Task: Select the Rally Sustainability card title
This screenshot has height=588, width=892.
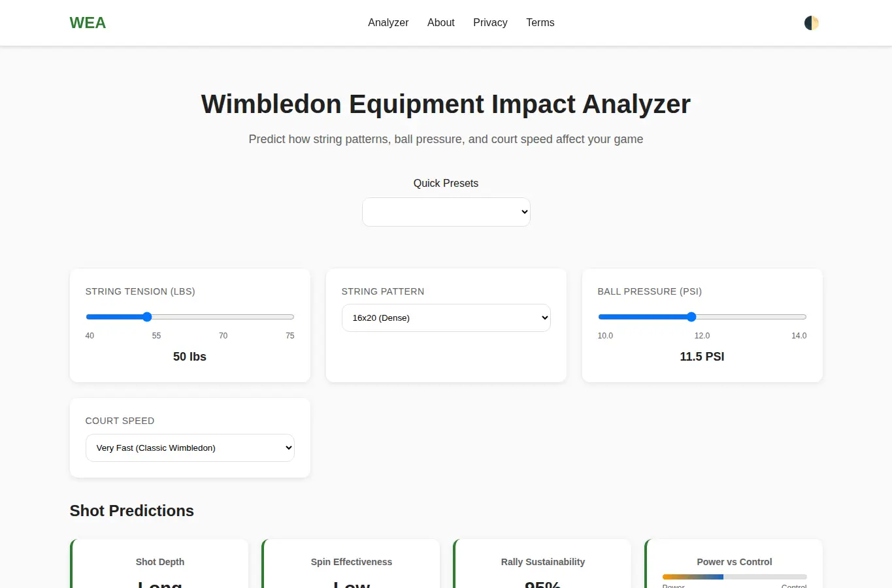Action: point(543,562)
